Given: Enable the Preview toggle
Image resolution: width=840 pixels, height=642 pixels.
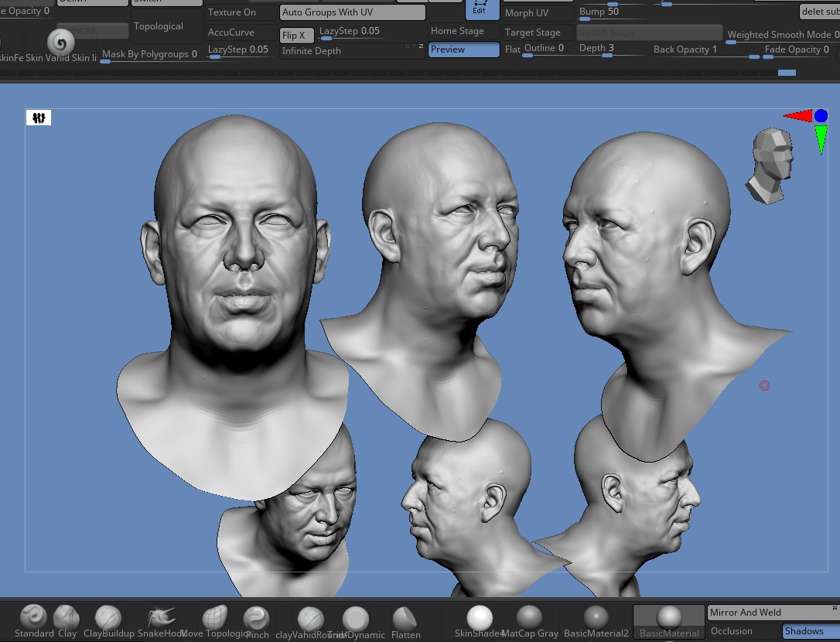Looking at the screenshot, I should point(463,50).
